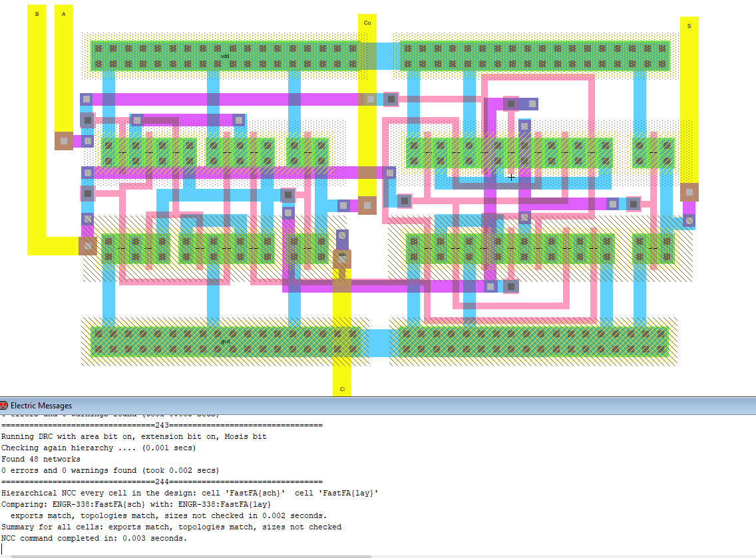Place cursor on 'Running DRC with area bit' line
Image resolution: width=756 pixels, height=558 pixels.
134,436
